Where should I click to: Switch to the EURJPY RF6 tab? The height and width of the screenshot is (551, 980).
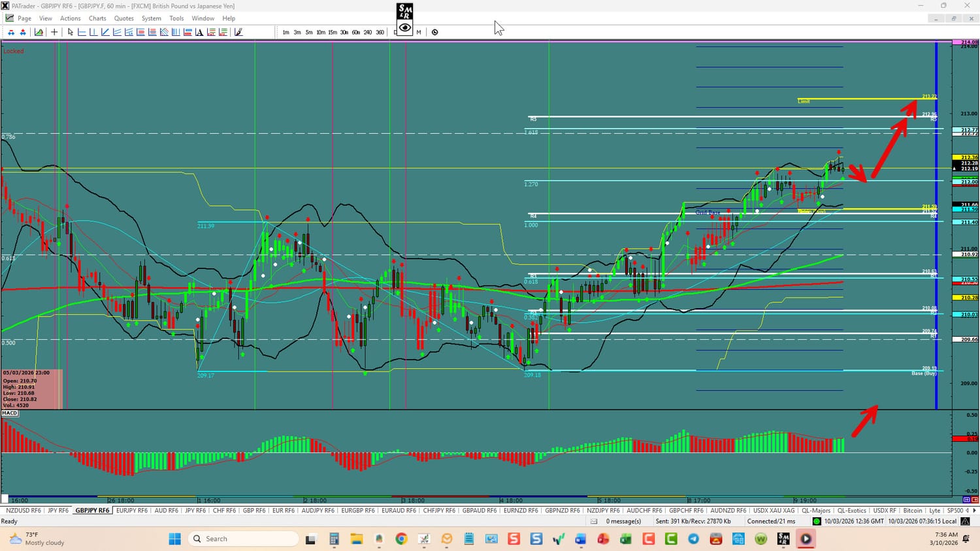[x=132, y=511]
